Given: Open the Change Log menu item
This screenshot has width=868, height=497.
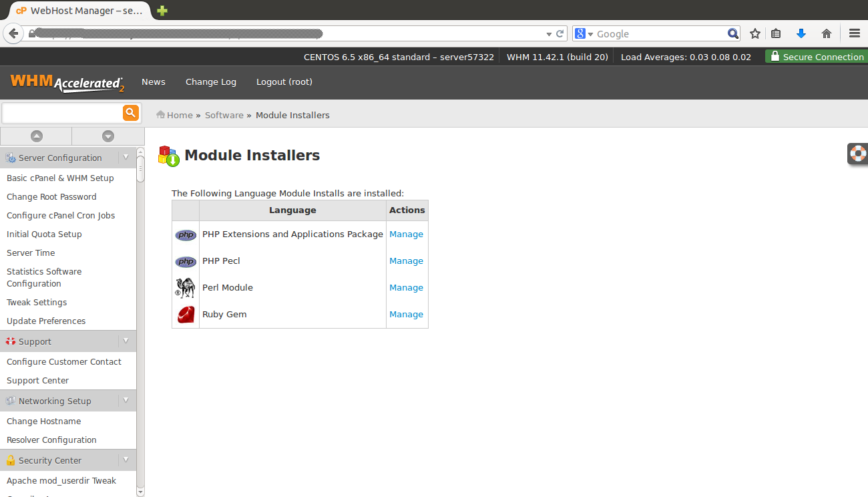Looking at the screenshot, I should 210,81.
